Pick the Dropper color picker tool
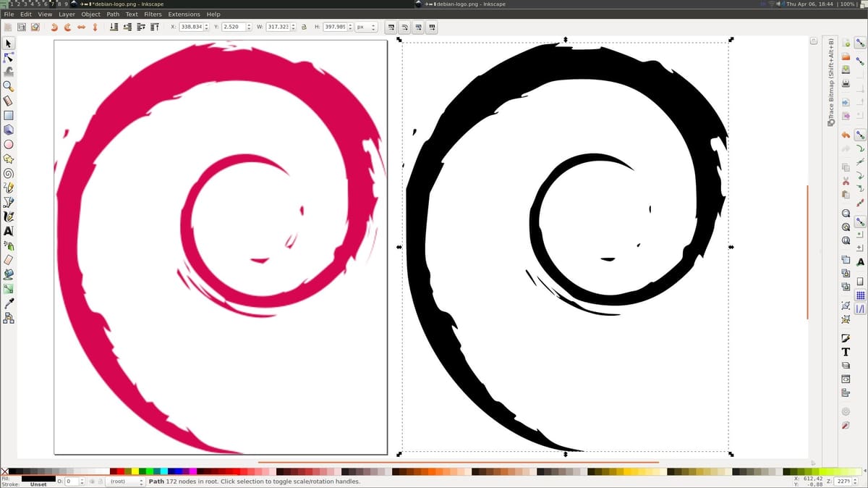 pos(9,303)
